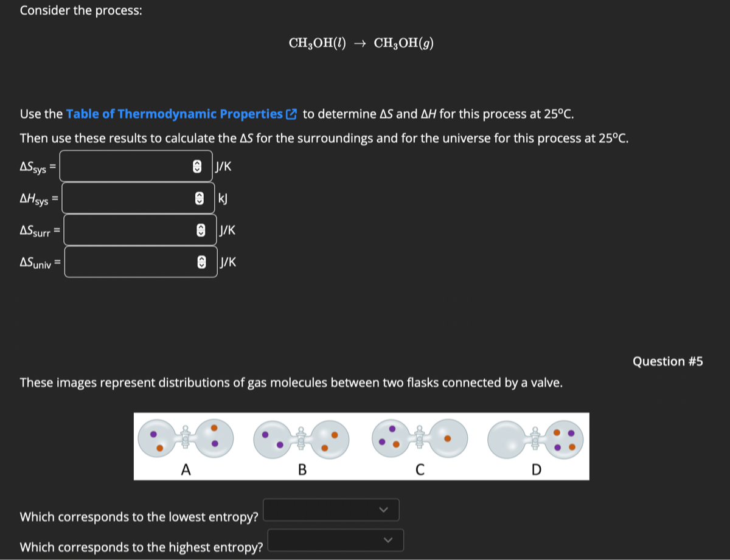
Task: Open the lowest entropy answer dropdown
Action: click(330, 510)
